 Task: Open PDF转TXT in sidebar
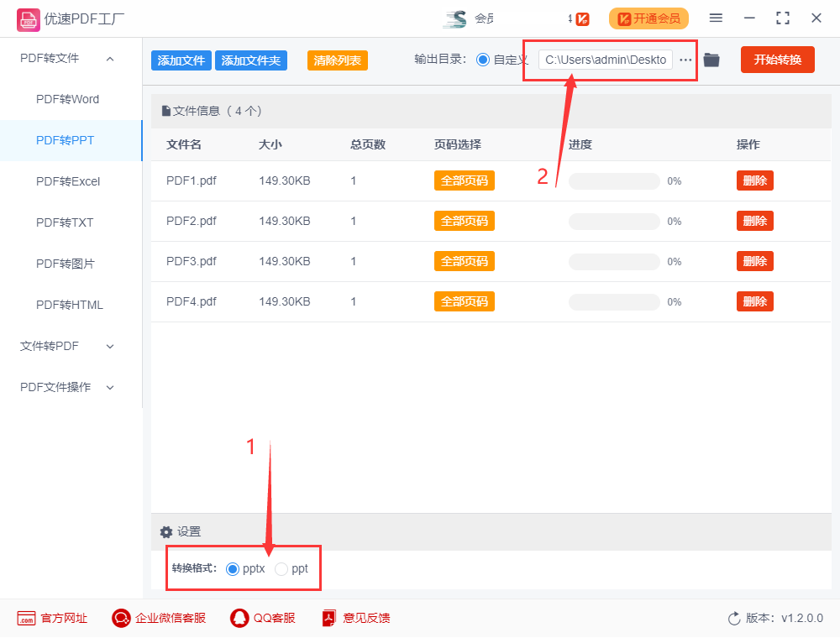tap(65, 222)
